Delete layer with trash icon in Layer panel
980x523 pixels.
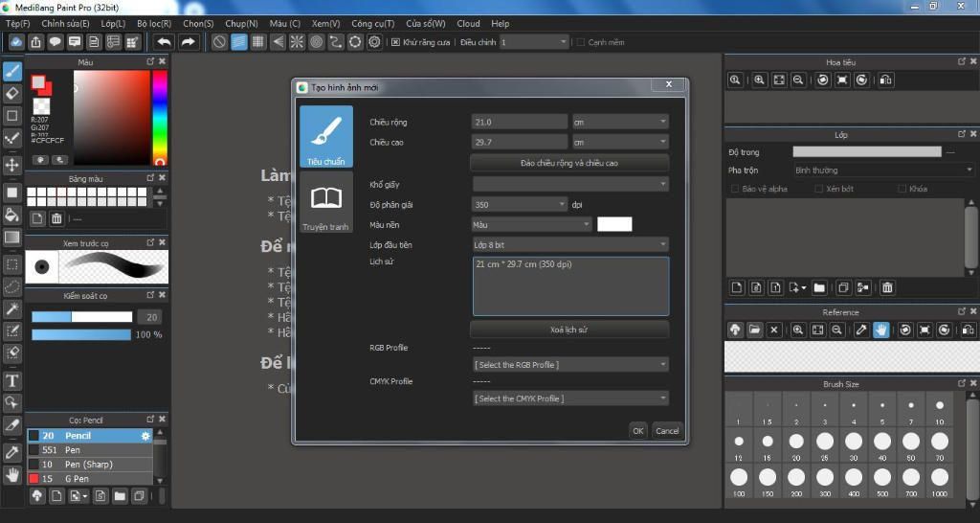click(887, 287)
